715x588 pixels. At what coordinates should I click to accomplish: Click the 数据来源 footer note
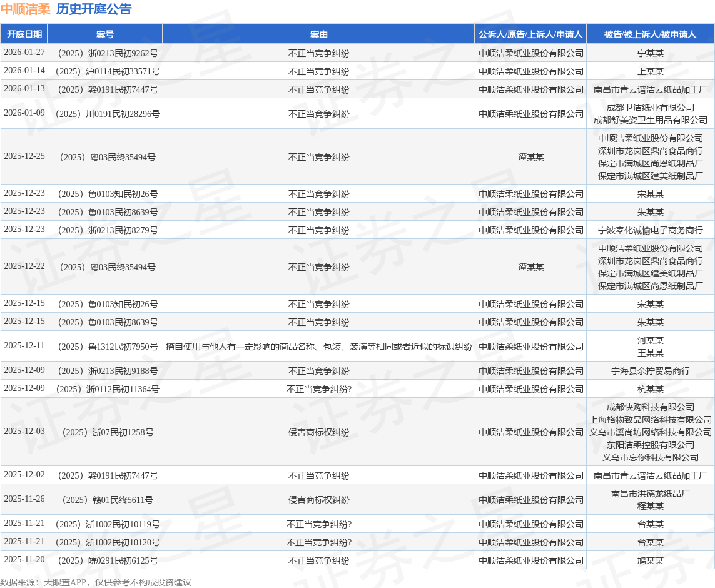point(95,582)
